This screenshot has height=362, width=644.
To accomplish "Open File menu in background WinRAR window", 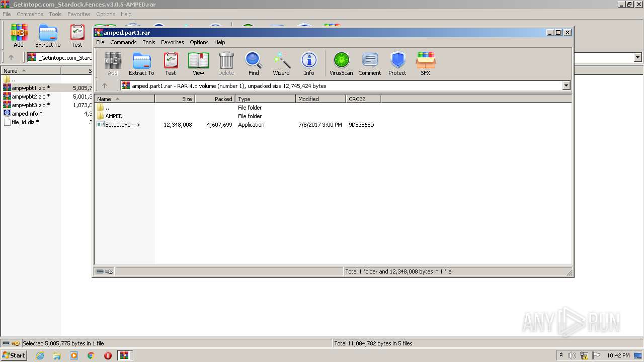I will 7,14.
